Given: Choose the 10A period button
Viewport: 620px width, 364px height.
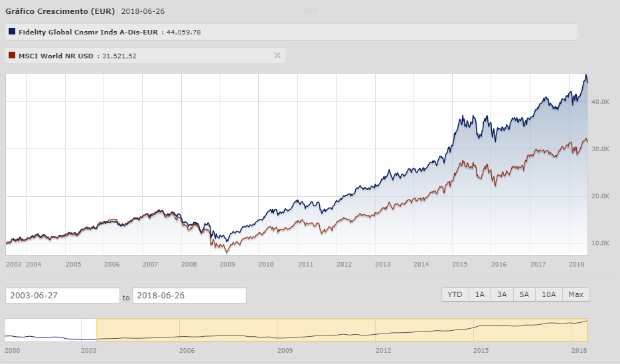Looking at the screenshot, I should tap(550, 294).
